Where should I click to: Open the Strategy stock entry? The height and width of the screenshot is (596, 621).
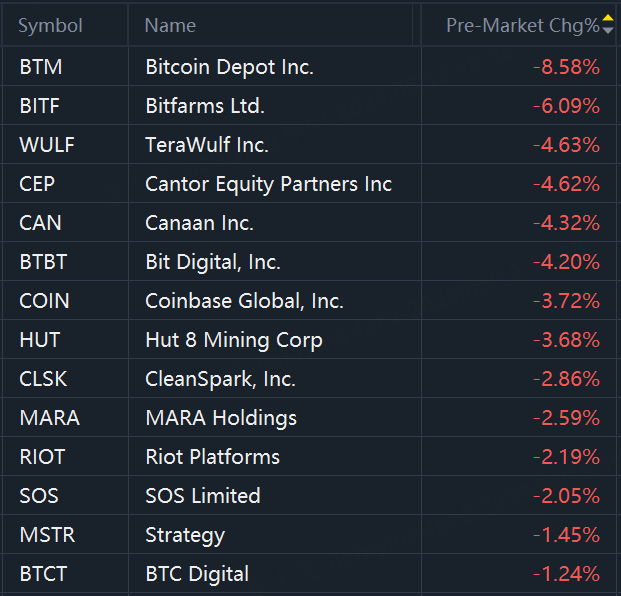click(x=185, y=535)
